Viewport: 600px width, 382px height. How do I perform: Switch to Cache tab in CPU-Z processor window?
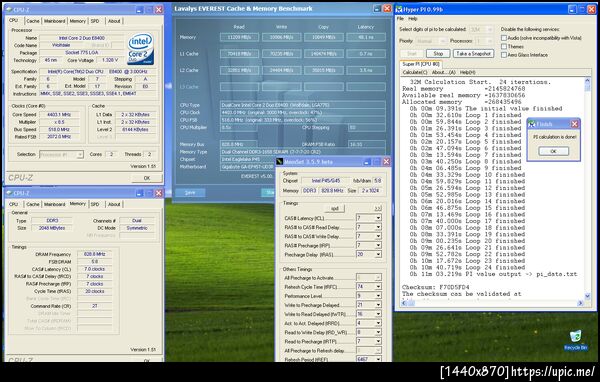tap(33, 21)
